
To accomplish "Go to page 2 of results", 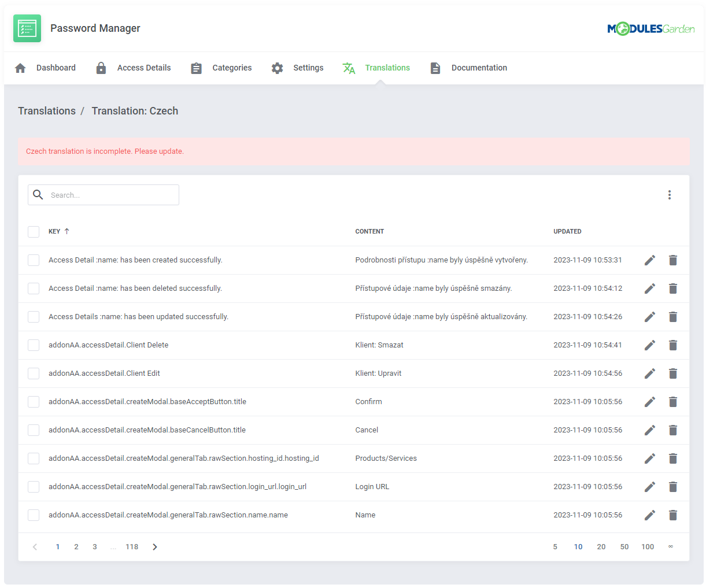I will (x=76, y=547).
